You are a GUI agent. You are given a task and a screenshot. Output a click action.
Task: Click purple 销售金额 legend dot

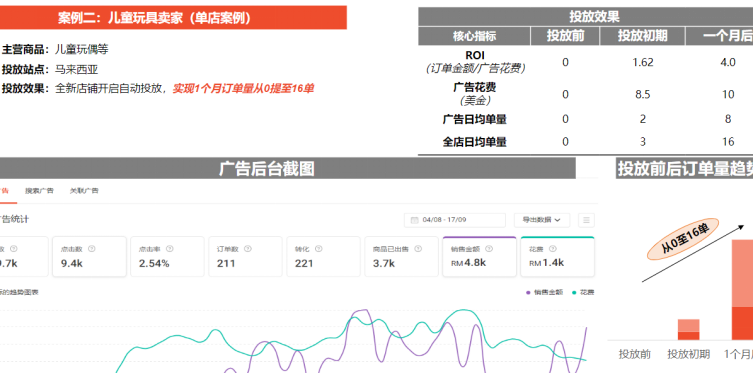(528, 292)
